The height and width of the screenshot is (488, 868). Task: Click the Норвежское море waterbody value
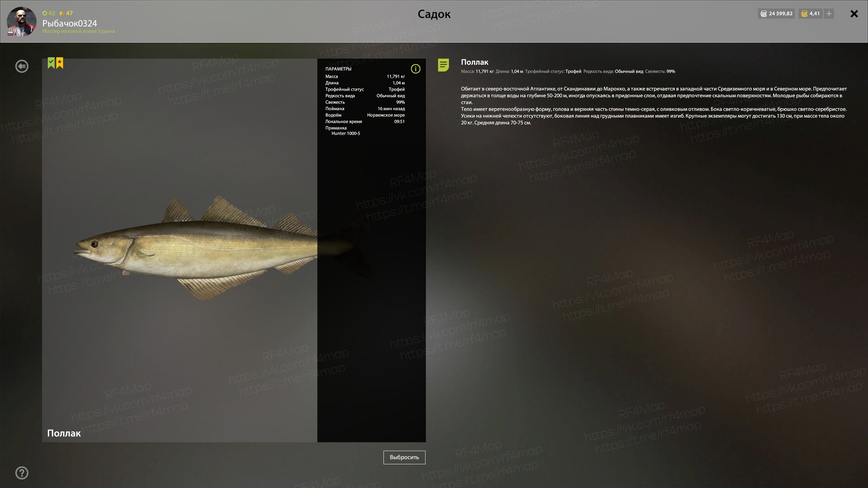pyautogui.click(x=386, y=115)
